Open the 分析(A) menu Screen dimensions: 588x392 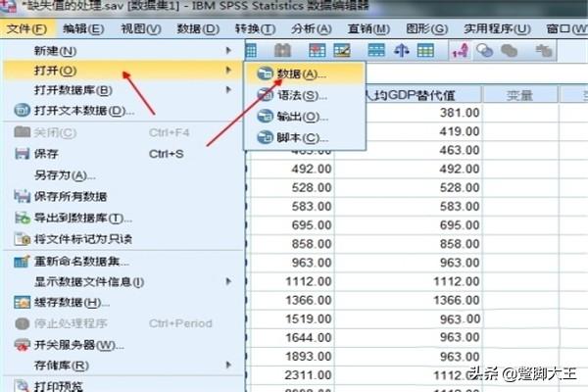click(312, 28)
